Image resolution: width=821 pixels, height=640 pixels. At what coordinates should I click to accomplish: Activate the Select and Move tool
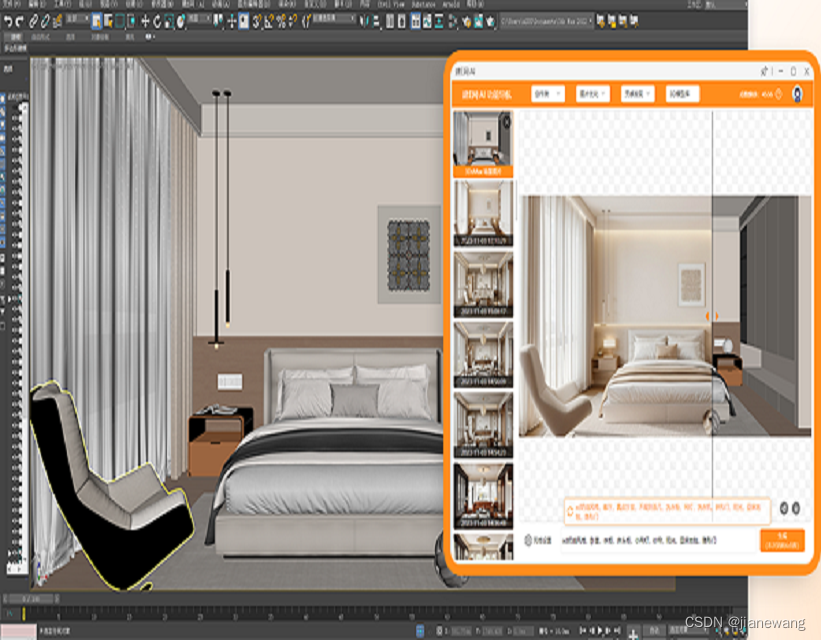point(145,21)
